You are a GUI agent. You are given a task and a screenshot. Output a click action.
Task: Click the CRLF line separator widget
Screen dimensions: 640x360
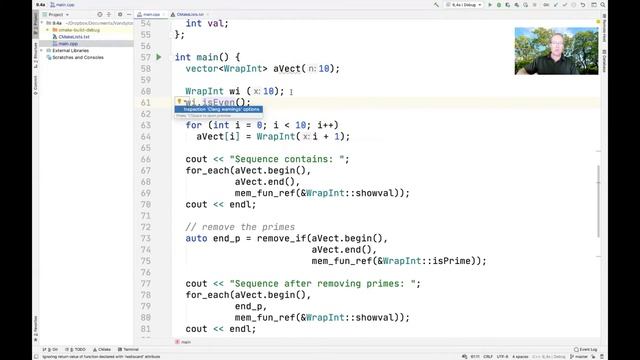[x=488, y=357]
